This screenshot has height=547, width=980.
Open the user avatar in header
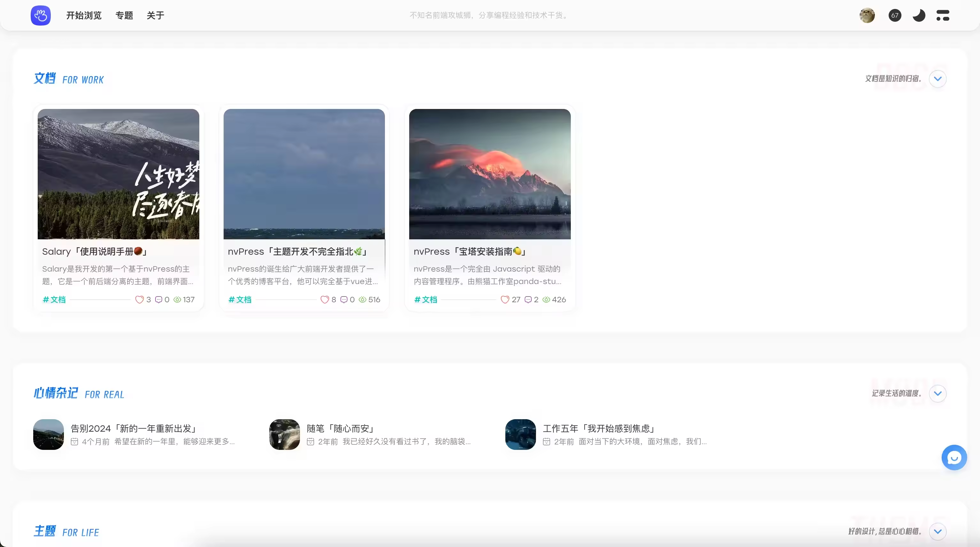867,15
